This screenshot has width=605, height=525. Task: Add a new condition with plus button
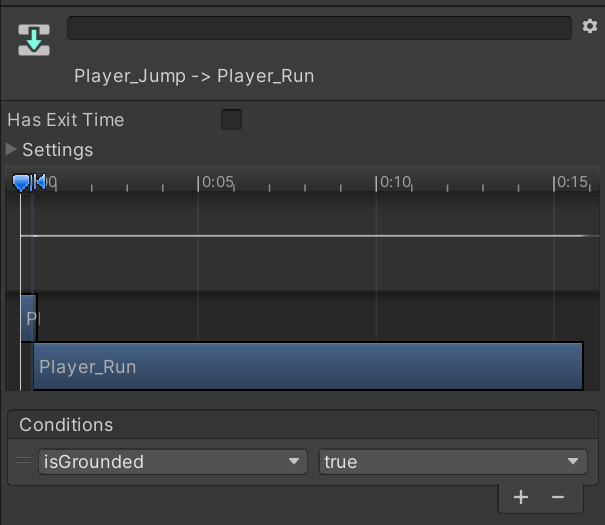point(521,497)
